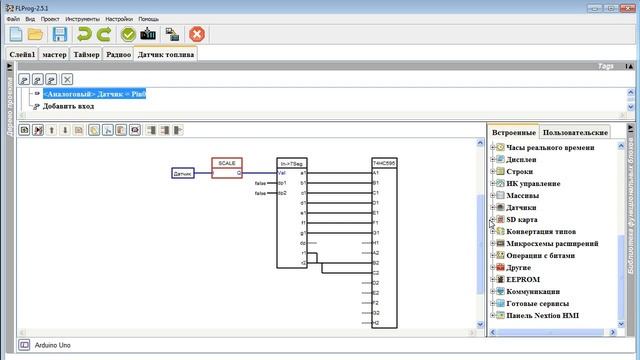Image resolution: width=640 pixels, height=360 pixels.
Task: Click the icon beside Микросхемы расширений
Action: point(500,243)
